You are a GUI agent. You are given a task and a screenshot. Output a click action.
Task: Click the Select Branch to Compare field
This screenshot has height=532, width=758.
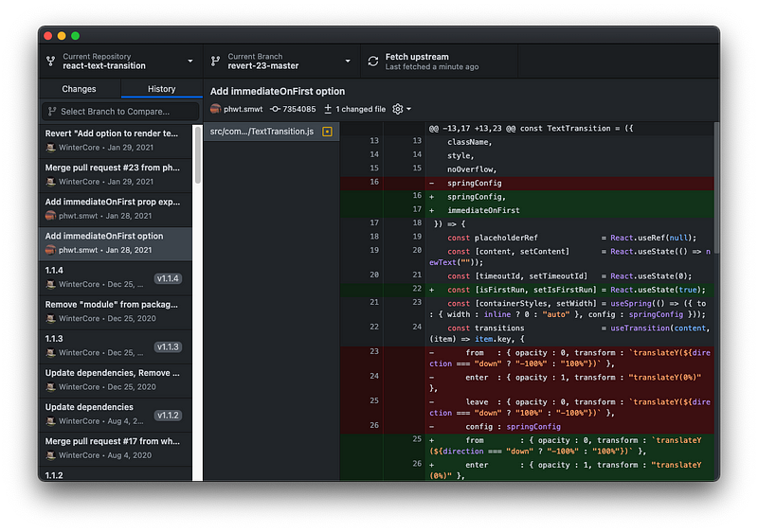(120, 112)
